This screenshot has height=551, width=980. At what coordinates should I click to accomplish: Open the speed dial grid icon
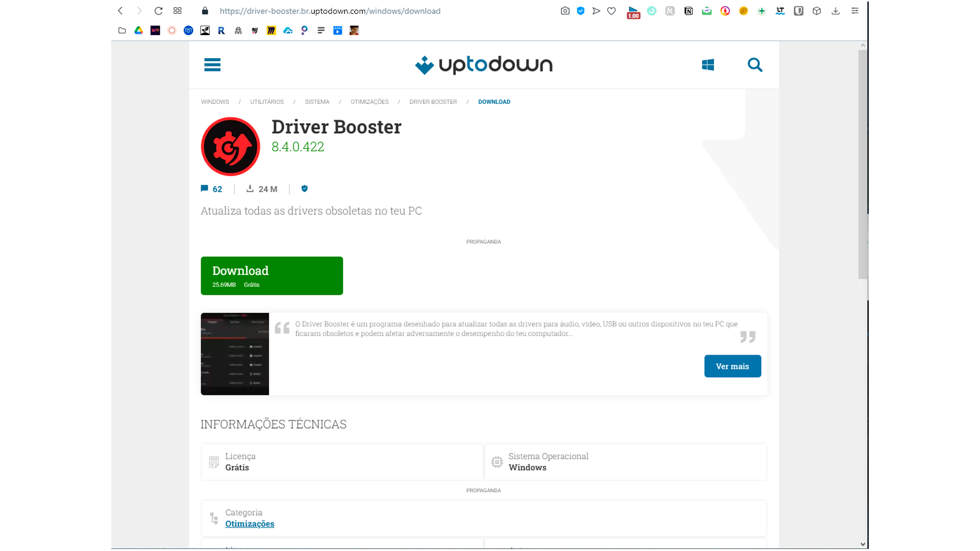click(x=178, y=11)
